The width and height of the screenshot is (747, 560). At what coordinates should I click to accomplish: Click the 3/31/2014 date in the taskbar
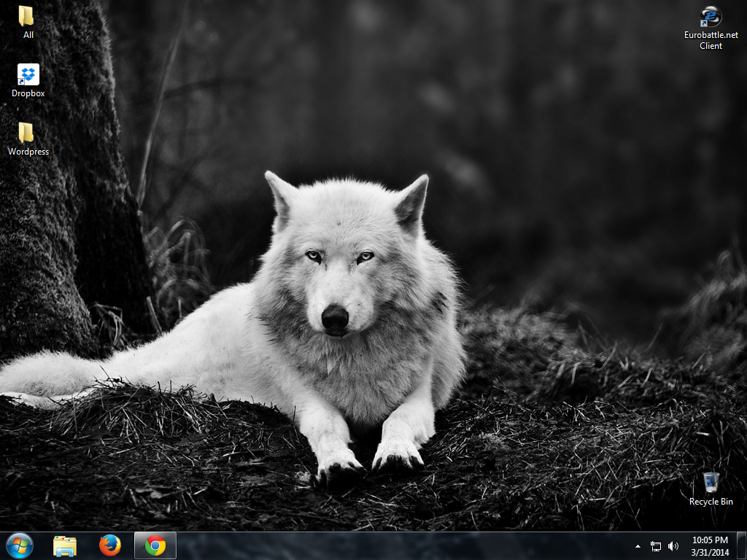pos(710,552)
